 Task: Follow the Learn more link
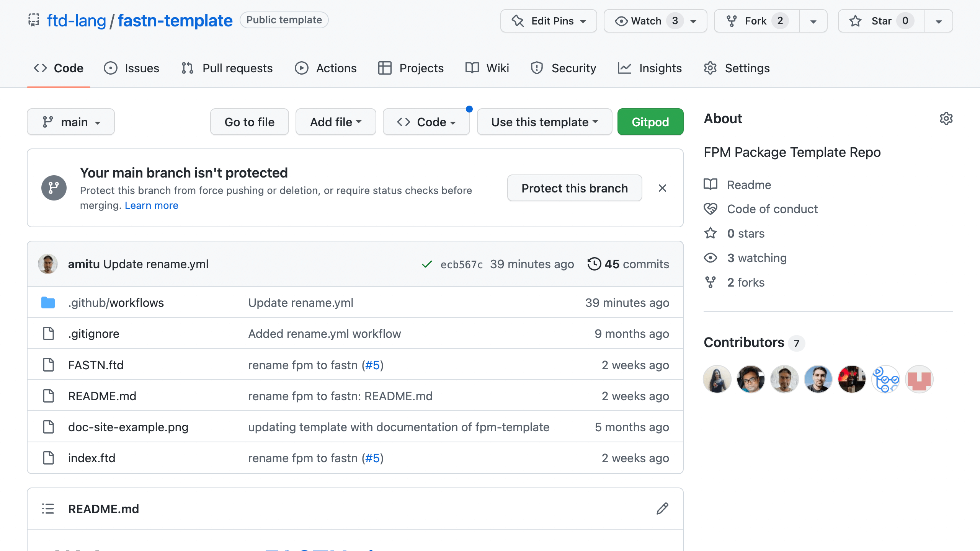[152, 205]
